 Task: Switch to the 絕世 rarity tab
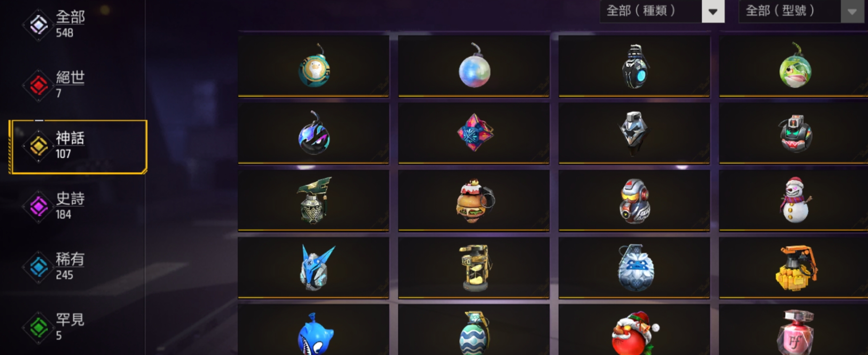pyautogui.click(x=55, y=85)
